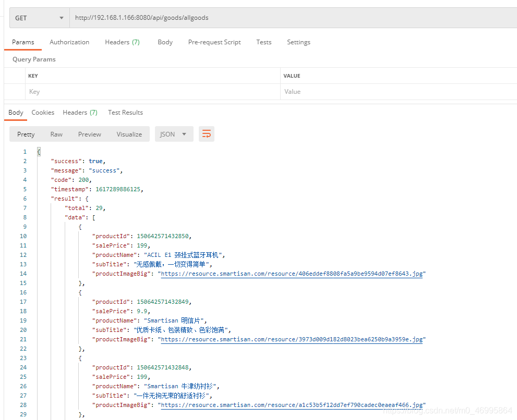
Task: Click the "total": 29 line
Action: tap(85, 208)
